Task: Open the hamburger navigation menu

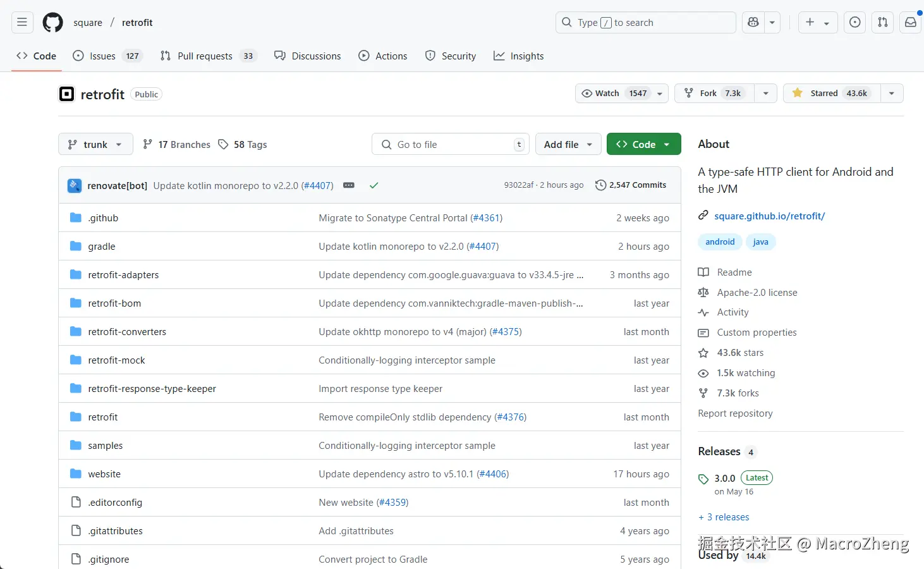Action: tap(22, 23)
